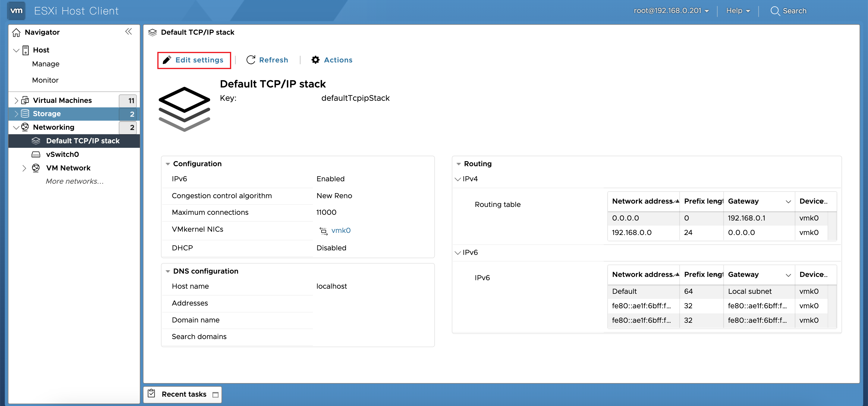Click the IPv6 Prefix length column header
Image resolution: width=868 pixels, height=406 pixels.
click(x=702, y=274)
